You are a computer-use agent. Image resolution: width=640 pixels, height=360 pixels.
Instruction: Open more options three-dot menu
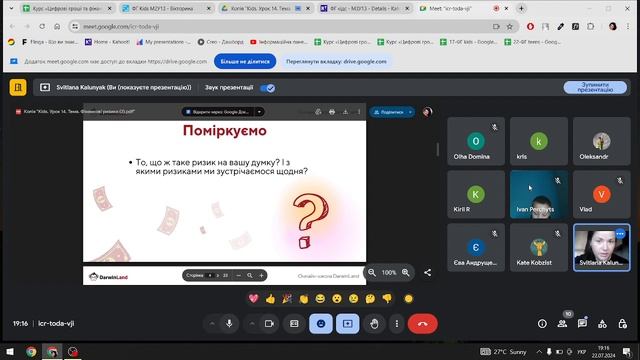click(397, 324)
